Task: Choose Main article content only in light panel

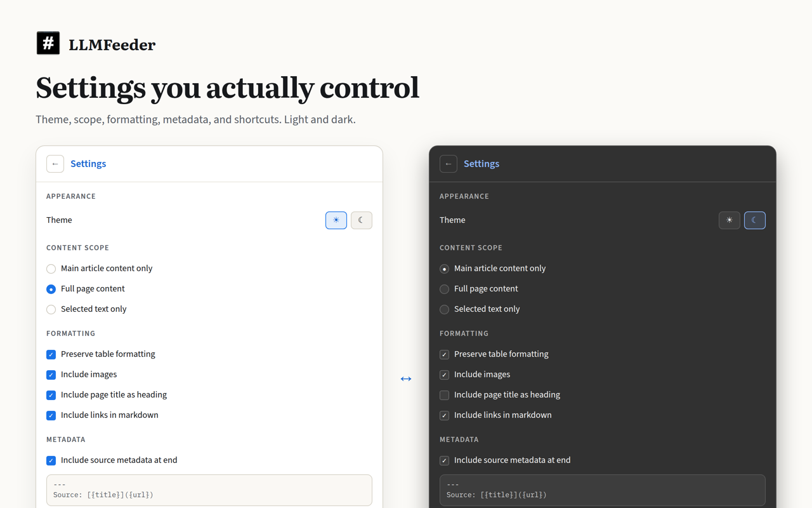Action: 51,269
